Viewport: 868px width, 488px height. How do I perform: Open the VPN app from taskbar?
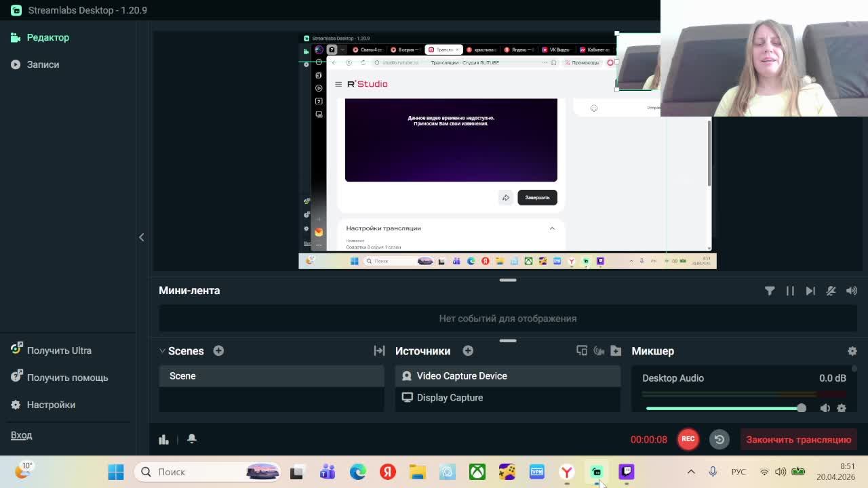click(x=537, y=472)
